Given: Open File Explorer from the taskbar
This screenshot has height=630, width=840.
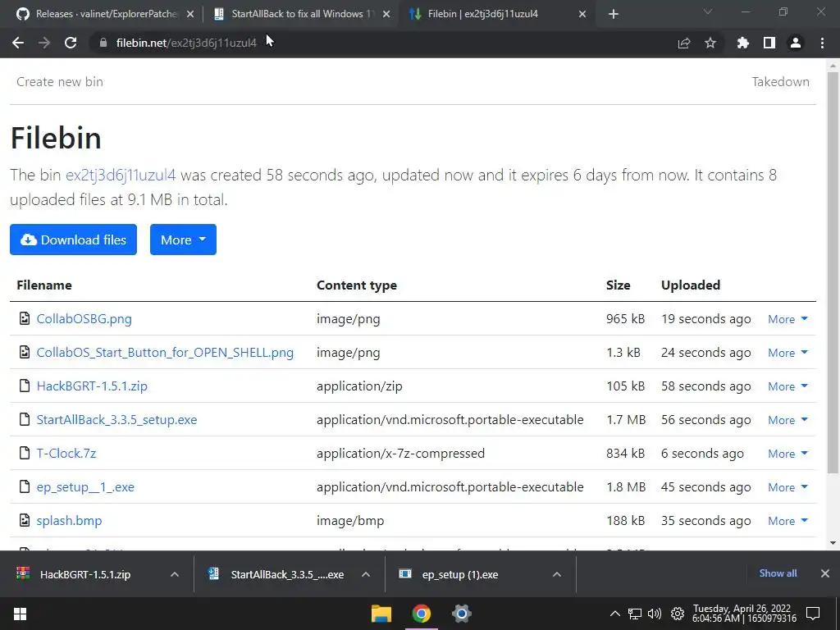Looking at the screenshot, I should 381,614.
